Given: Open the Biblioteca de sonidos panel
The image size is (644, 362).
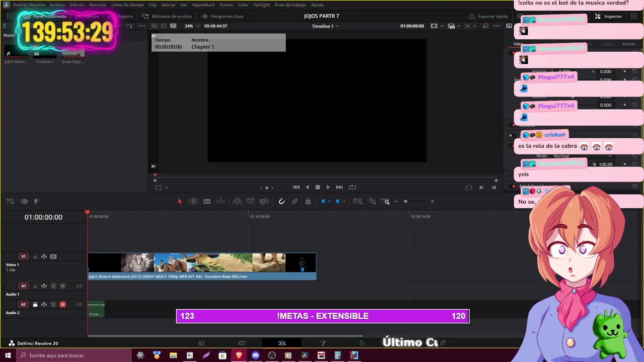Looking at the screenshot, I should point(167,16).
